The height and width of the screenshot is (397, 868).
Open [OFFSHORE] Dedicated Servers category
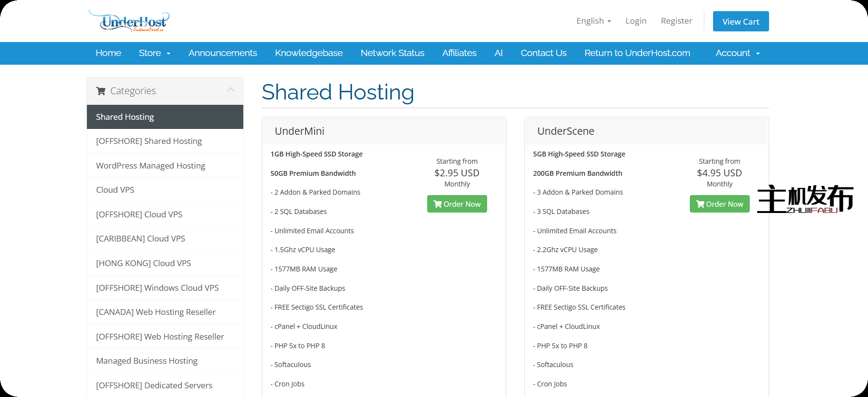tap(165, 385)
